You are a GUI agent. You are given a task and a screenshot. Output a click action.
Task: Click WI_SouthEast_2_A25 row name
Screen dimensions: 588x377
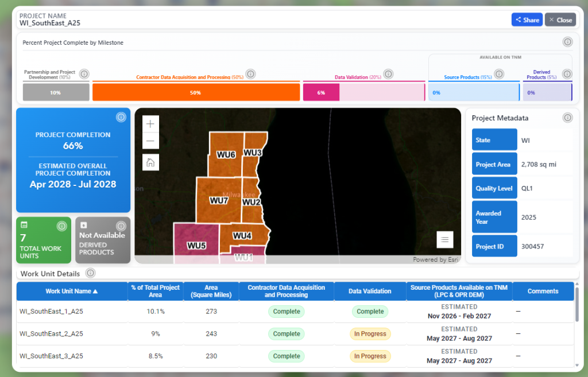pyautogui.click(x=51, y=333)
